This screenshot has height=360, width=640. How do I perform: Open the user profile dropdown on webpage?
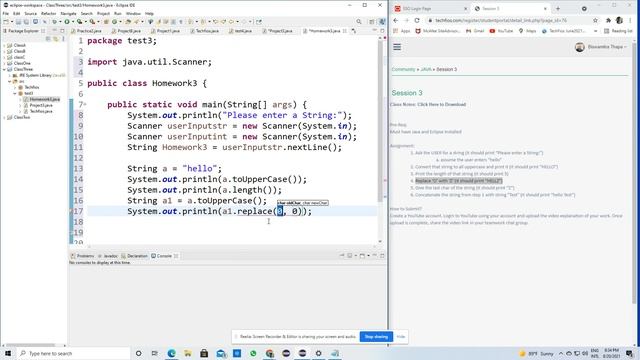click(600, 47)
